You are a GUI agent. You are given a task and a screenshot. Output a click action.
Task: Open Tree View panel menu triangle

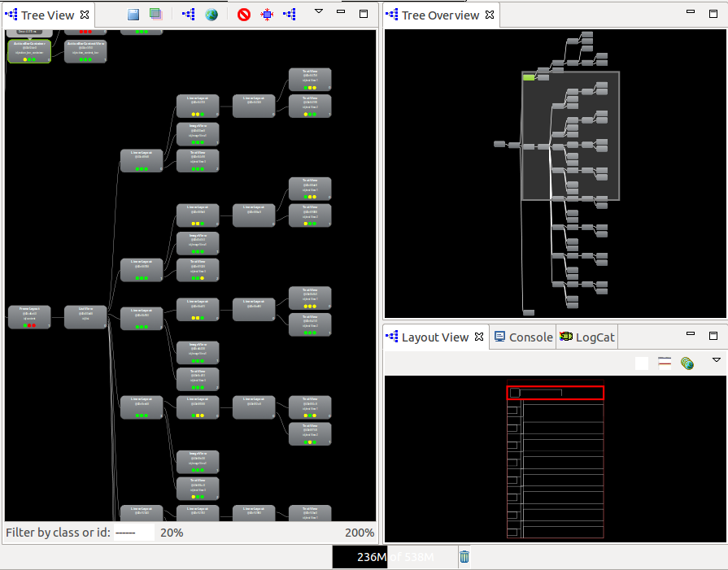coord(319,11)
